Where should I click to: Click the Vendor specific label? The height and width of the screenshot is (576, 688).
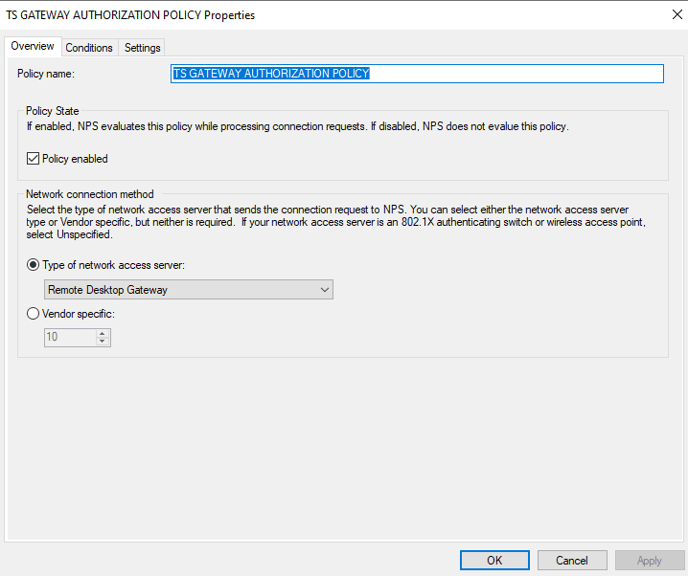tap(78, 314)
